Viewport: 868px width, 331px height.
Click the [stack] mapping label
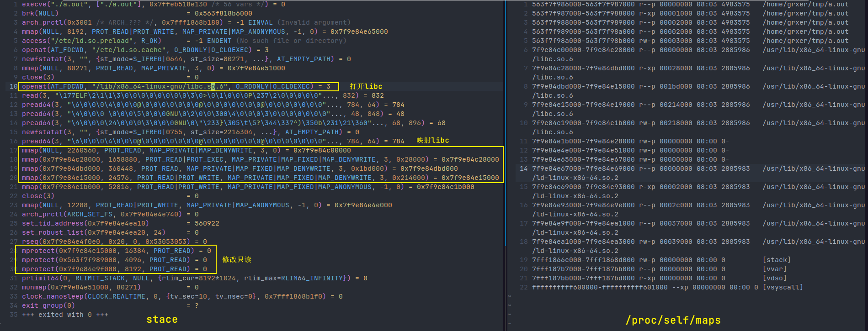point(777,260)
